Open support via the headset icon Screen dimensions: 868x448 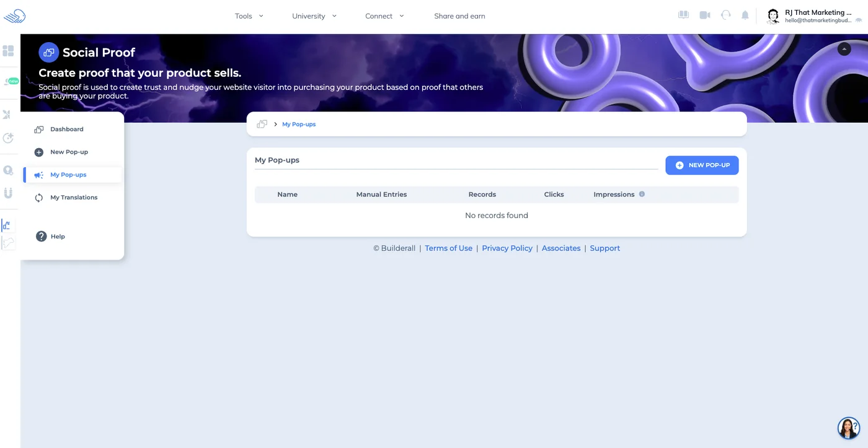pyautogui.click(x=725, y=15)
